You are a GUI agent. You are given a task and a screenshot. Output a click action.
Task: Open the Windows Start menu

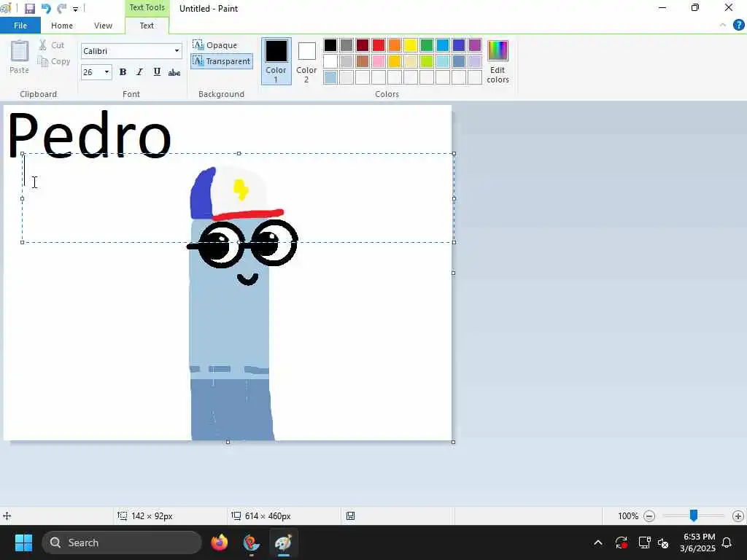click(23, 542)
